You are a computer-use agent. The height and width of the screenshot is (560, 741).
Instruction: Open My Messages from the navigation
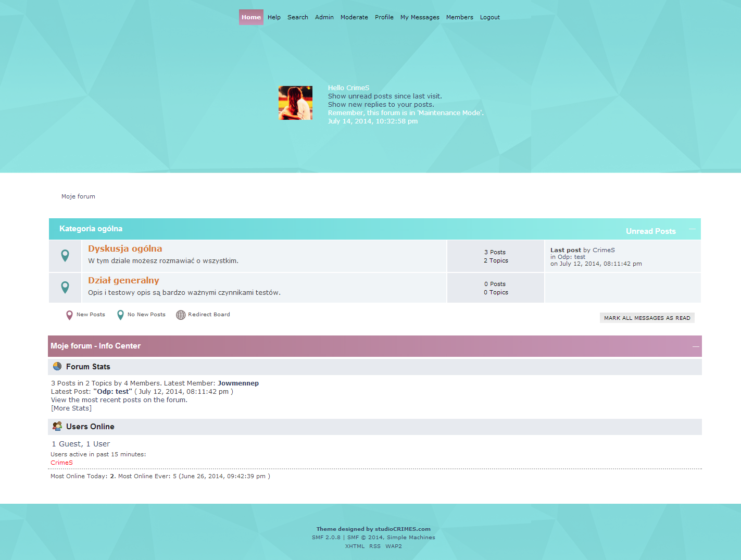[420, 17]
